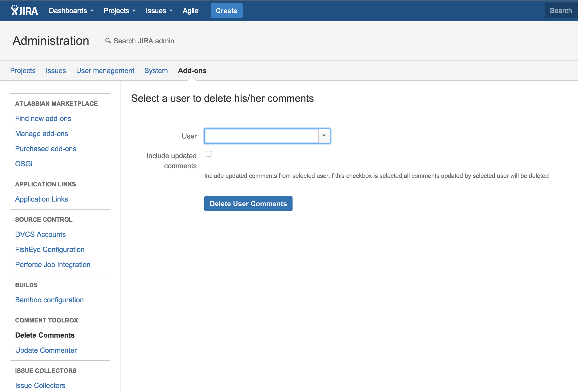
Task: Open Bamboo configuration link
Action: [49, 300]
